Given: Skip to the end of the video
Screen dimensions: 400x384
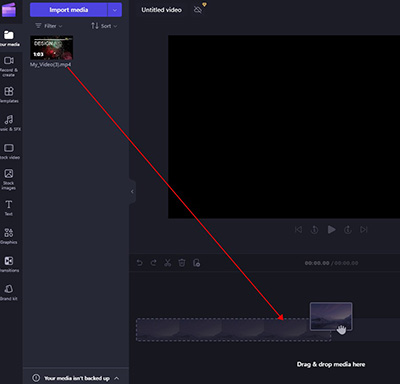Looking at the screenshot, I should pyautogui.click(x=364, y=230).
